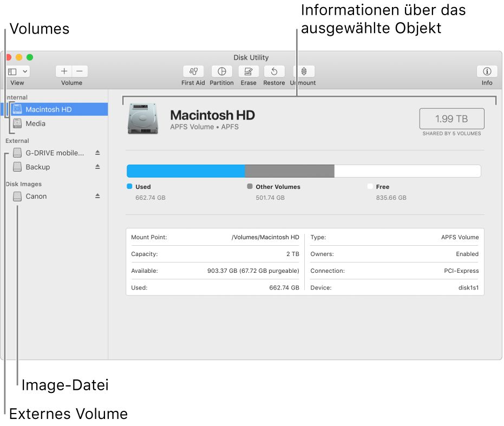
Task: Click the External section header
Action: pyautogui.click(x=17, y=141)
